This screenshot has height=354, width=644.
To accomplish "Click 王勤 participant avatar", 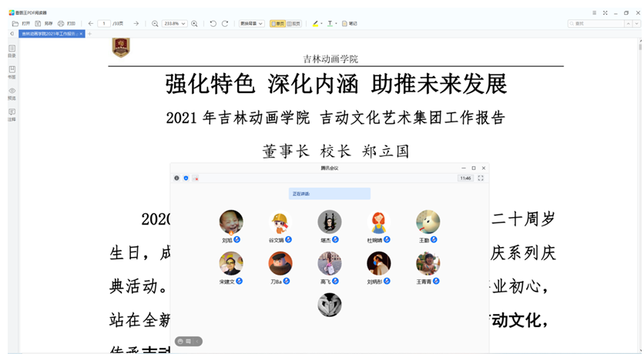I will click(428, 222).
